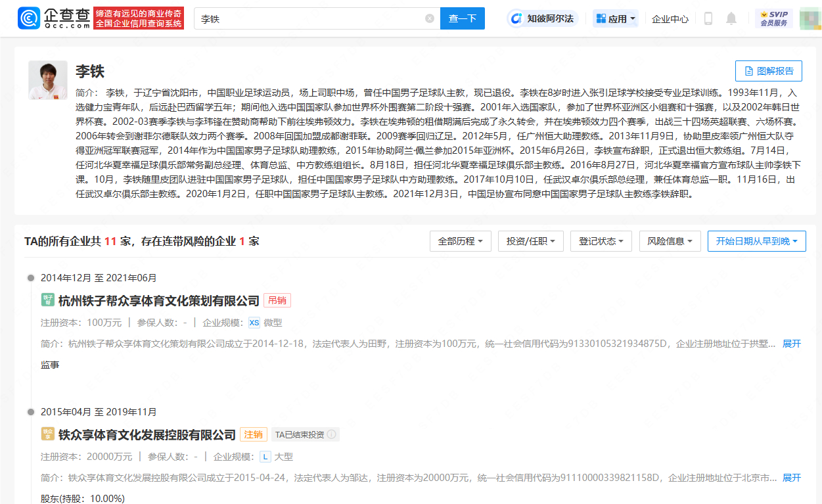
Task: Click the red number 11 enterprise count
Action: 110,241
